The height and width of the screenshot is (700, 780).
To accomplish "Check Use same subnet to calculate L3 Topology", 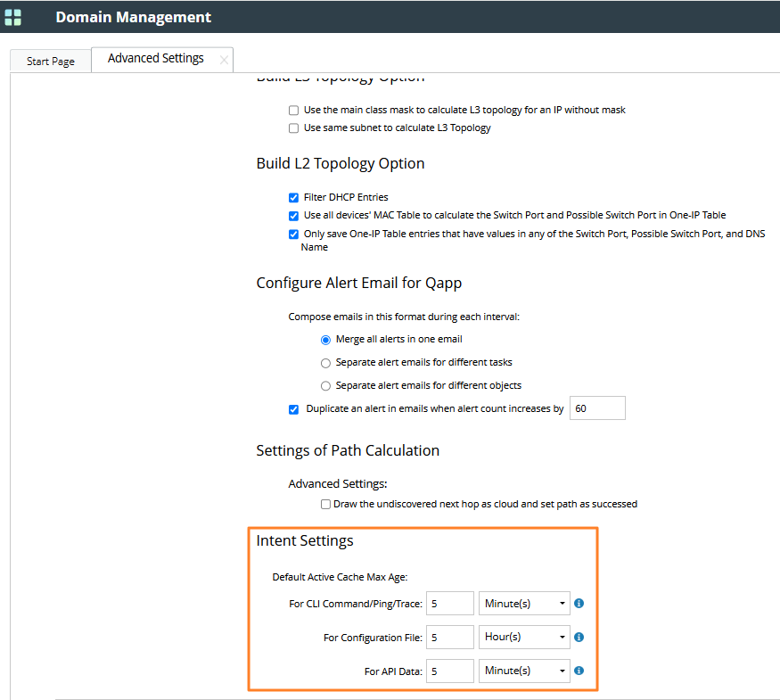I will pos(293,128).
